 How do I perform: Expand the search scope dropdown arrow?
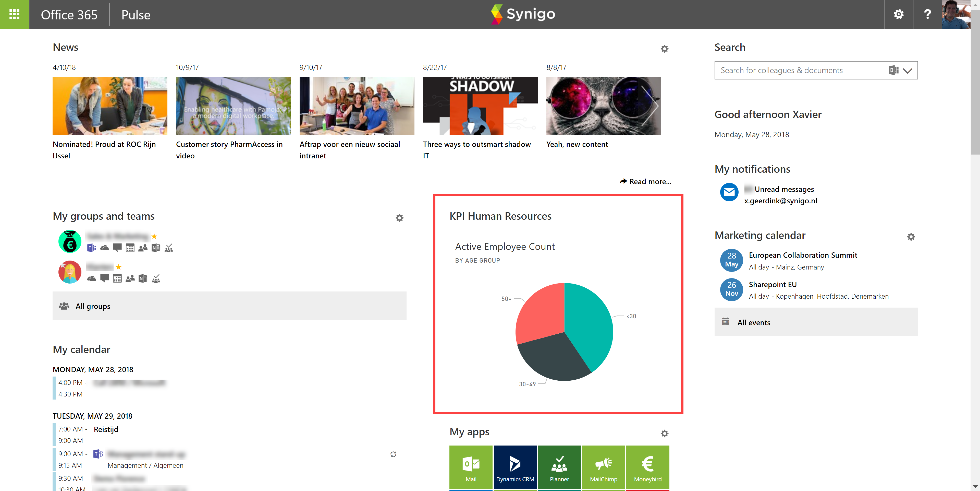pyautogui.click(x=908, y=71)
